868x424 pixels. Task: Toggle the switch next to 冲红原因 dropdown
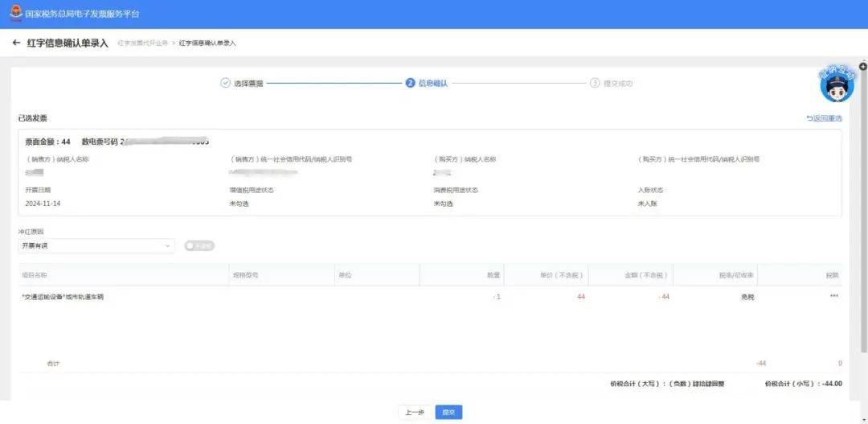click(199, 245)
